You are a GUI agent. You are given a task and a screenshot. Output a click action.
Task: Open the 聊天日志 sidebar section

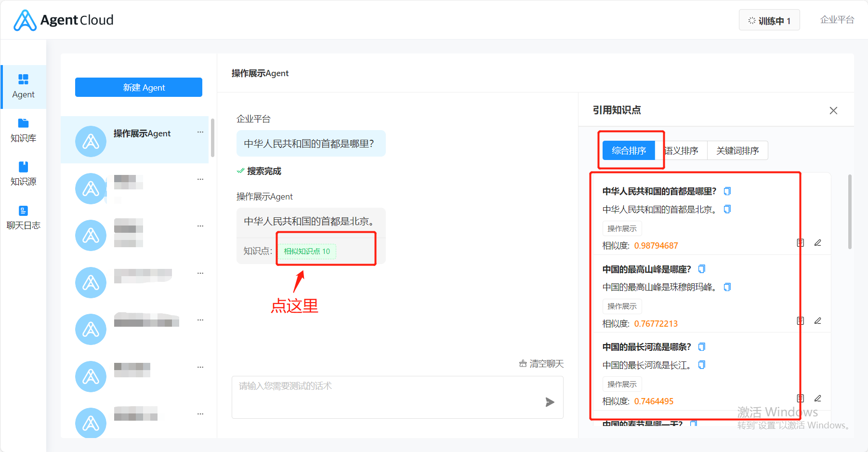pos(23,218)
